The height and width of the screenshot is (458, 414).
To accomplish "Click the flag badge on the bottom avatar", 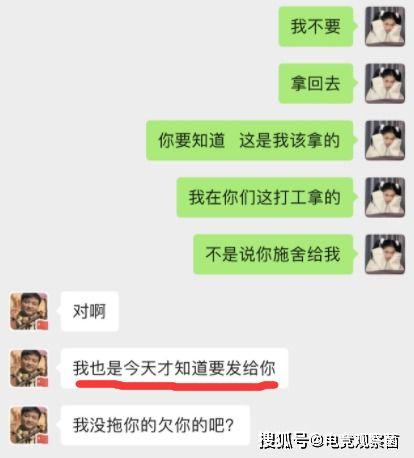I will click(x=42, y=439).
